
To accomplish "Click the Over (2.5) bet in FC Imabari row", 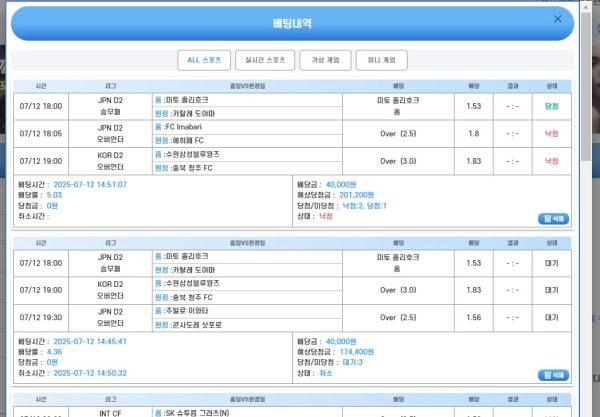I will coord(398,134).
